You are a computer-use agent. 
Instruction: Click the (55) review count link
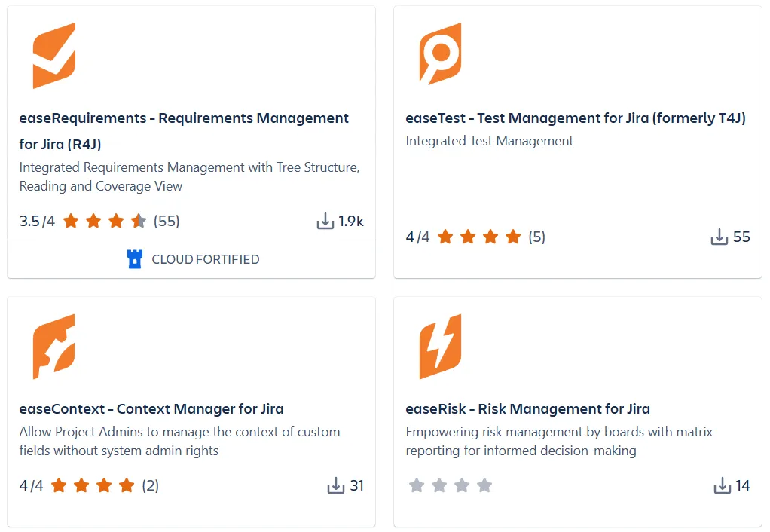[167, 221]
